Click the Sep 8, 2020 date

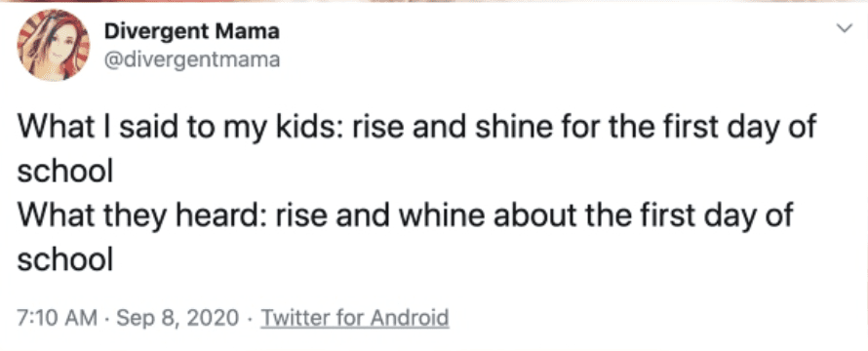pos(178,319)
